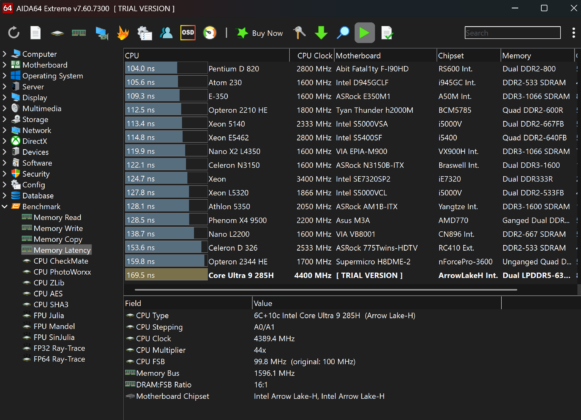Open the CPU CheckMate benchmark
This screenshot has height=420, width=581.
[x=61, y=261]
